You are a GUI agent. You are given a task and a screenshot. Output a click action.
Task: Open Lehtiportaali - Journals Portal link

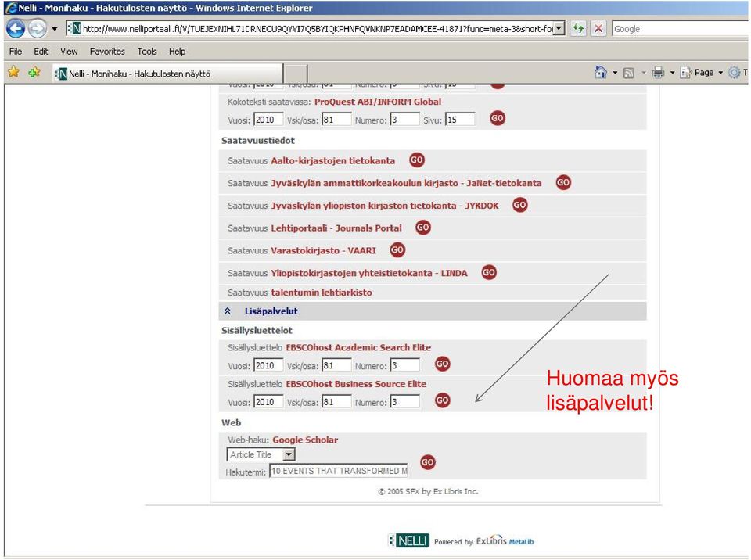336,228
